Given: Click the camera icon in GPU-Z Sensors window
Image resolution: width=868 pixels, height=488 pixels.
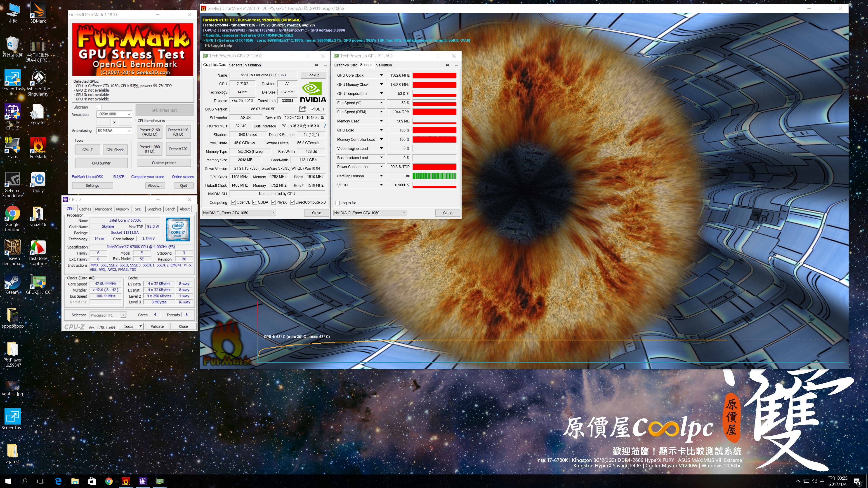Looking at the screenshot, I should [x=448, y=65].
